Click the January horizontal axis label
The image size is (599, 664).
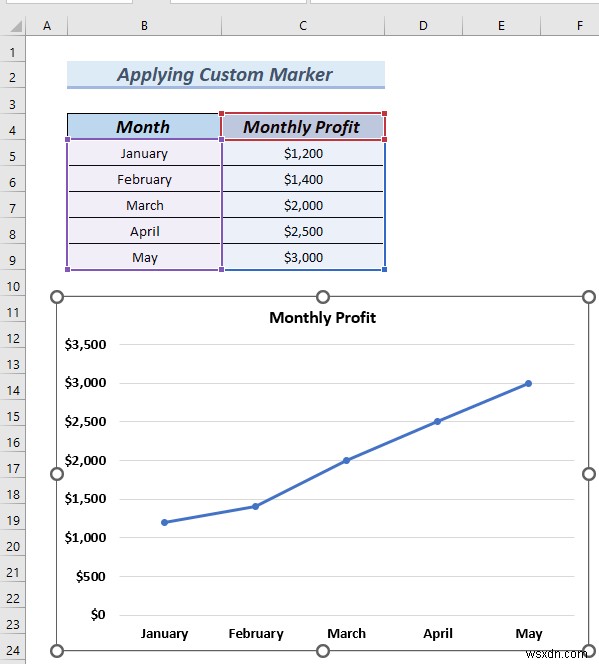pos(164,634)
